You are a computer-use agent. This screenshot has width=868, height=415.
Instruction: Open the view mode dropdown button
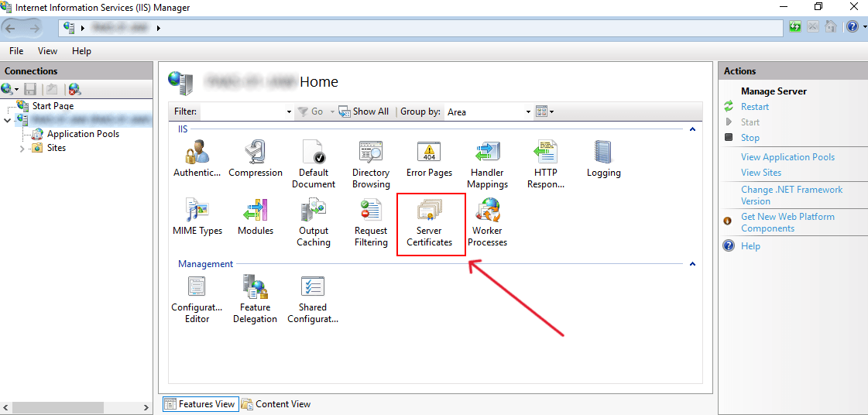[x=544, y=111]
